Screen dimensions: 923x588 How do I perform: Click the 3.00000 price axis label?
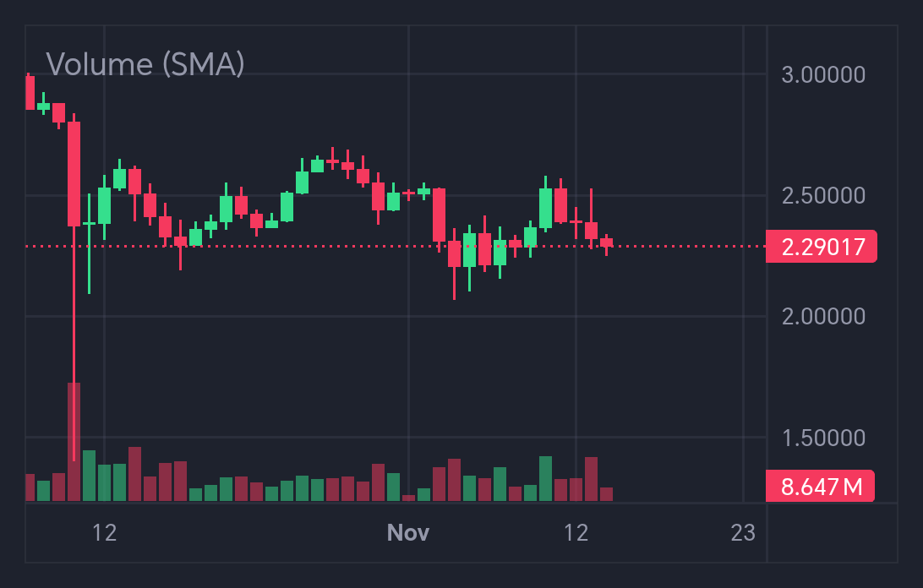coord(823,75)
